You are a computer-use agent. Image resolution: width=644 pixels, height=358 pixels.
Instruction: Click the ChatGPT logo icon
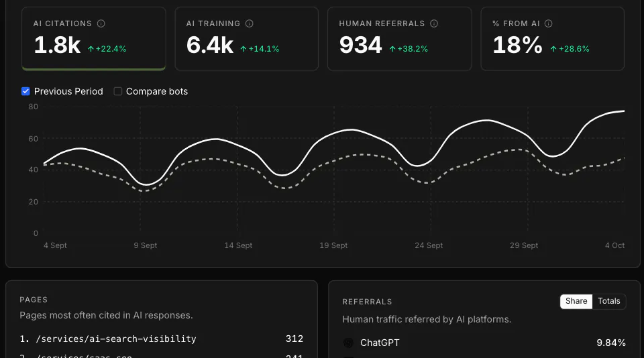[x=348, y=343]
